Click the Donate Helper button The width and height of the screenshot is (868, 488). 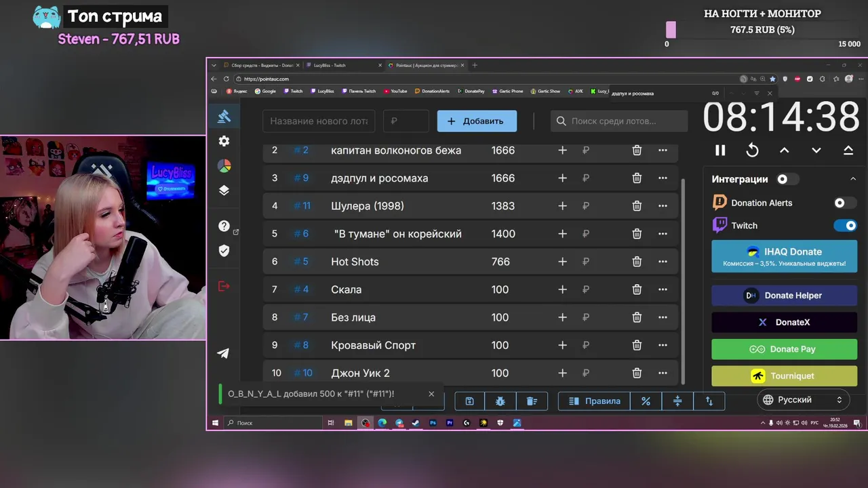click(x=784, y=296)
